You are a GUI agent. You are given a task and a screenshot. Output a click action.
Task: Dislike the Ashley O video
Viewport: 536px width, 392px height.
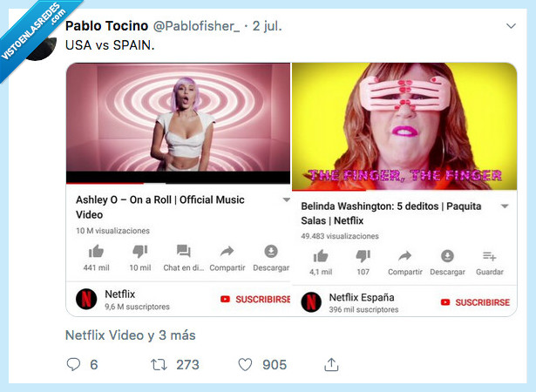click(x=139, y=252)
